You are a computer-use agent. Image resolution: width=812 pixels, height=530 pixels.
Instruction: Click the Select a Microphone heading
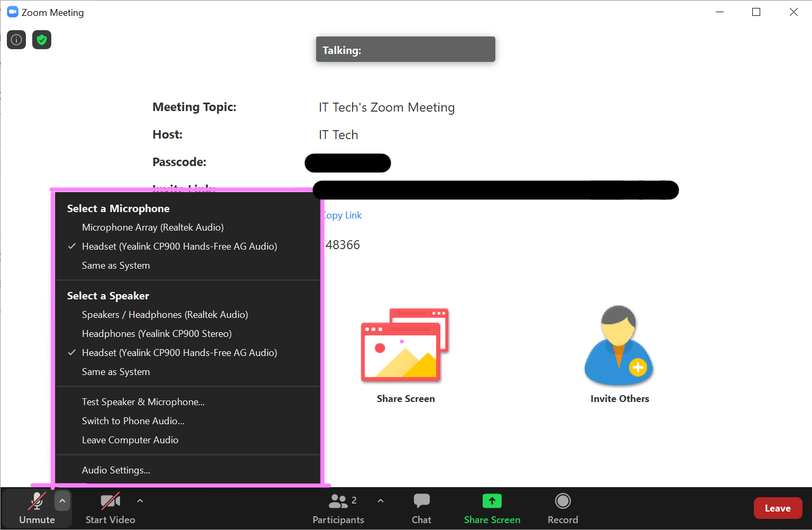[118, 208]
